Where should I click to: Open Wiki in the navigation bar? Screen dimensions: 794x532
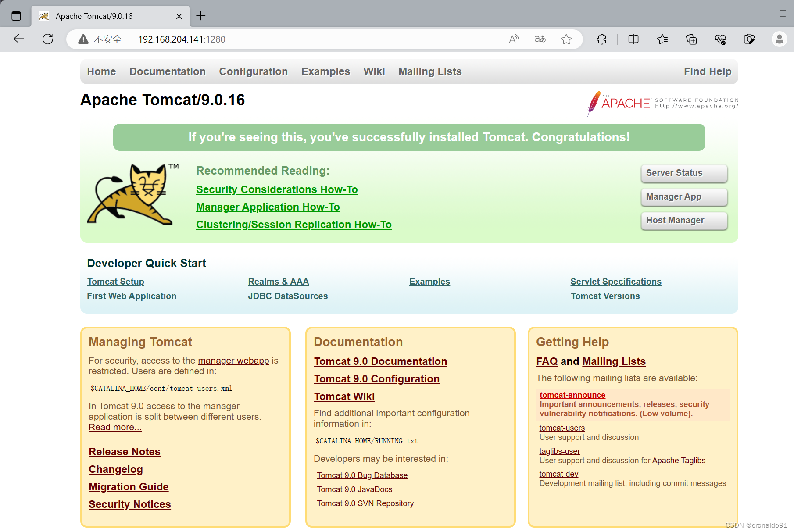click(x=374, y=71)
